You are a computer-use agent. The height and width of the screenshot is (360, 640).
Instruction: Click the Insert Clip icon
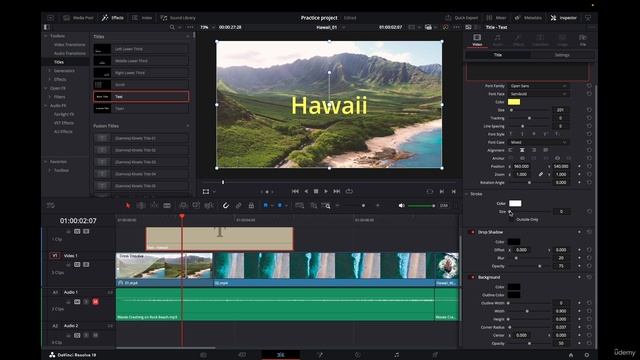183,205
